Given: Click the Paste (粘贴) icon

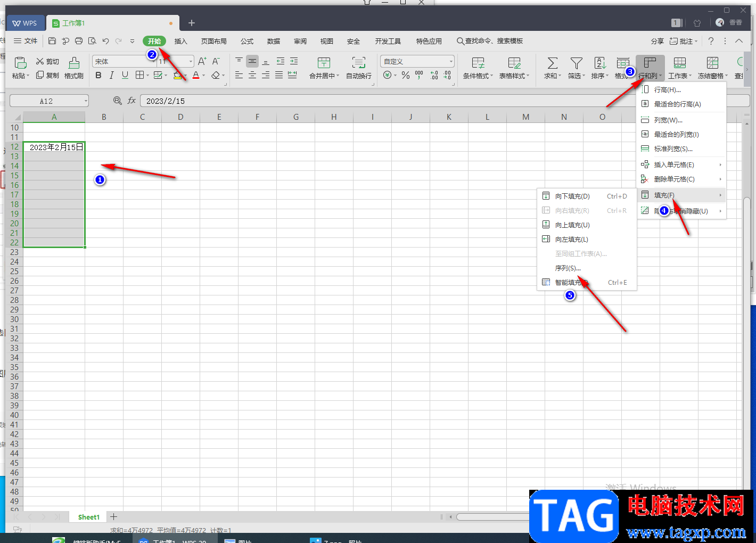Looking at the screenshot, I should pyautogui.click(x=20, y=63).
